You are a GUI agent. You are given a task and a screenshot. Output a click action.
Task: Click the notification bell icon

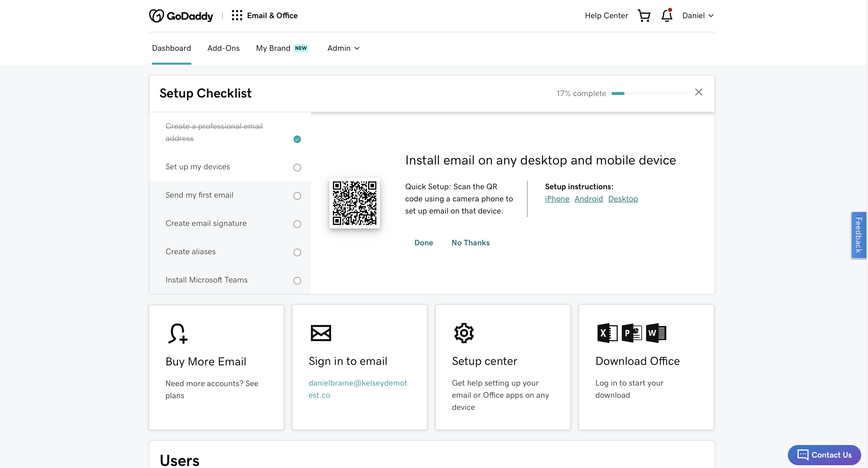[x=667, y=16]
